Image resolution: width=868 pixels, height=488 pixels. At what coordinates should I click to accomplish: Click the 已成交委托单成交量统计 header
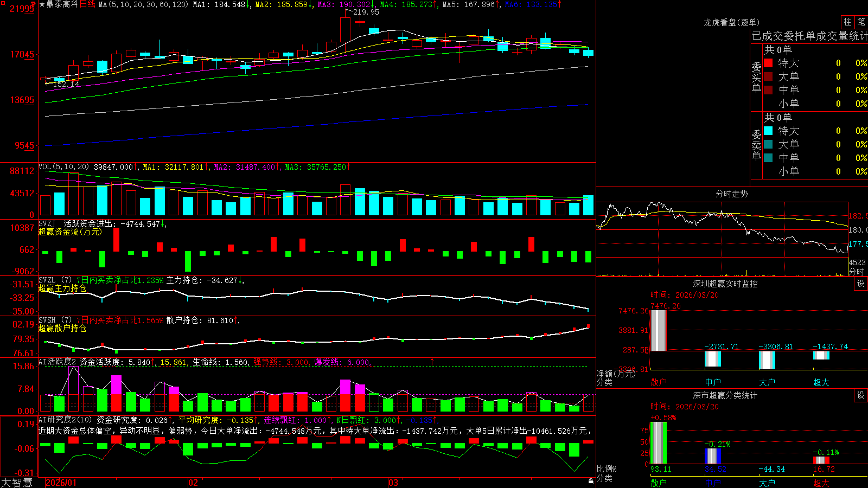click(809, 36)
